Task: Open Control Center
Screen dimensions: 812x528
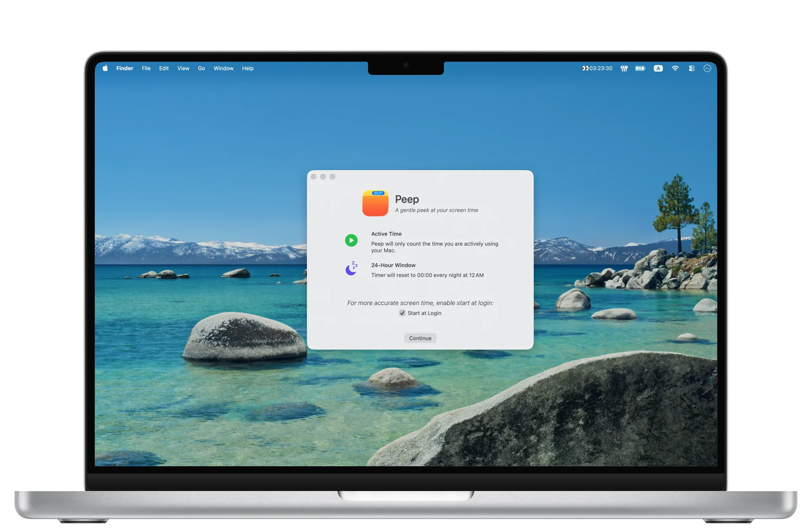Action: pyautogui.click(x=692, y=69)
